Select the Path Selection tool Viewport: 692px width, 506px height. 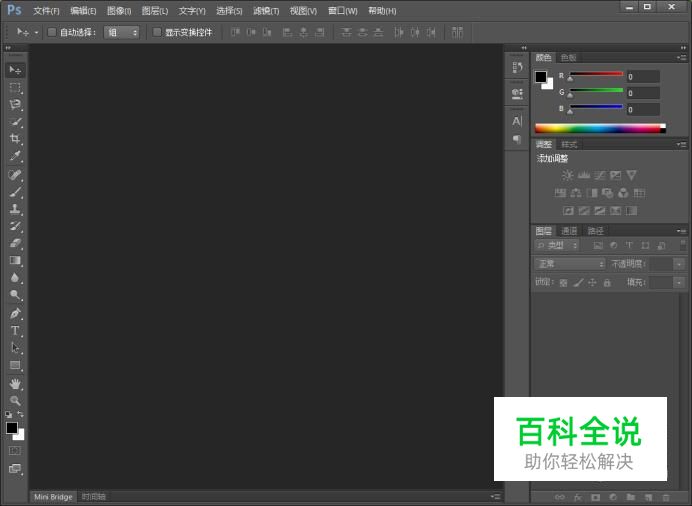point(15,348)
